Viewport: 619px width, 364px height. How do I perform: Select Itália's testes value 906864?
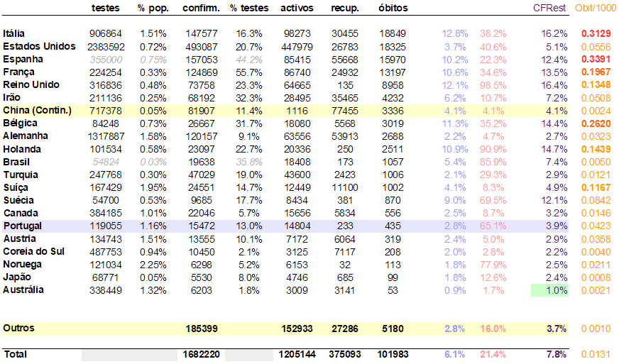(x=105, y=33)
